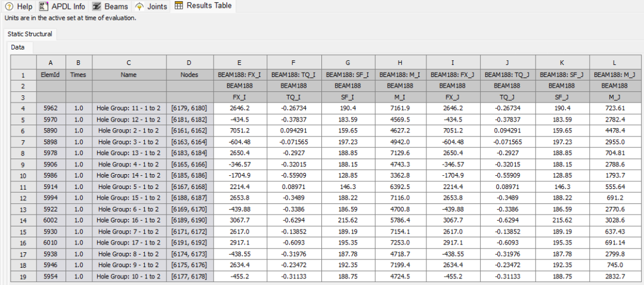The height and width of the screenshot is (285, 644).
Task: Click the M_J value 2832.7
Action: coord(614,277)
